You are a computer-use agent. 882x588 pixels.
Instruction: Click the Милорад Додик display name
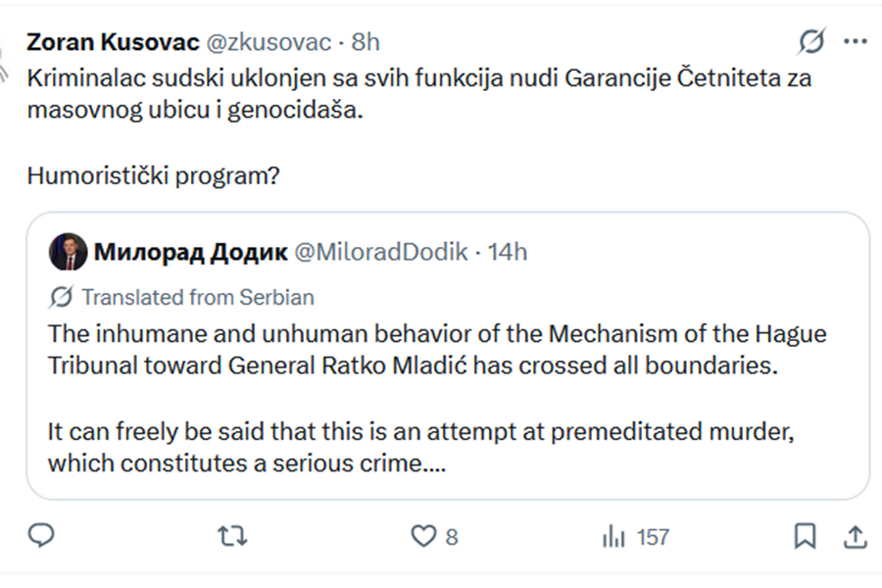click(190, 252)
